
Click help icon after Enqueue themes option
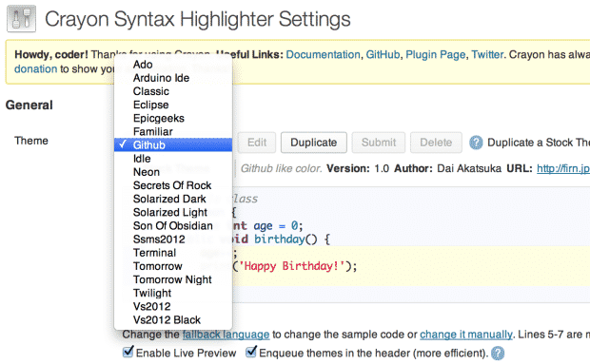coord(498,354)
